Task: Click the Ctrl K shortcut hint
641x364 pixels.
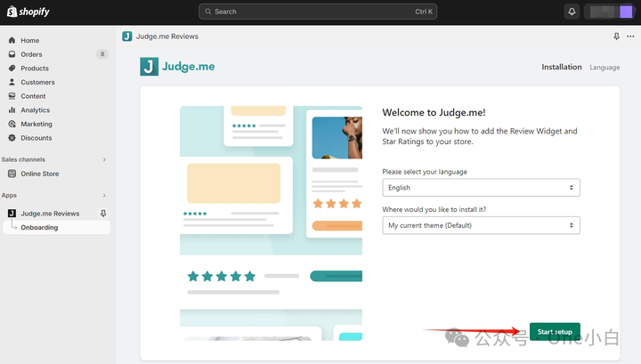Action: tap(424, 12)
